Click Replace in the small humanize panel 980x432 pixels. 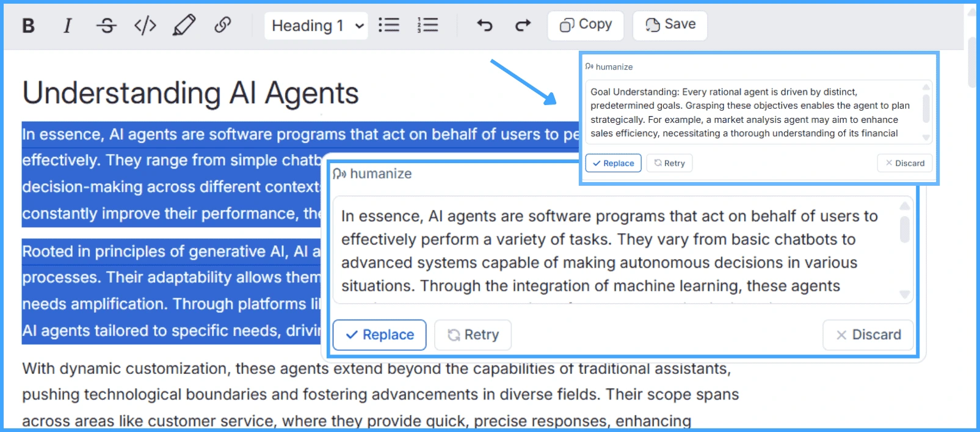613,163
